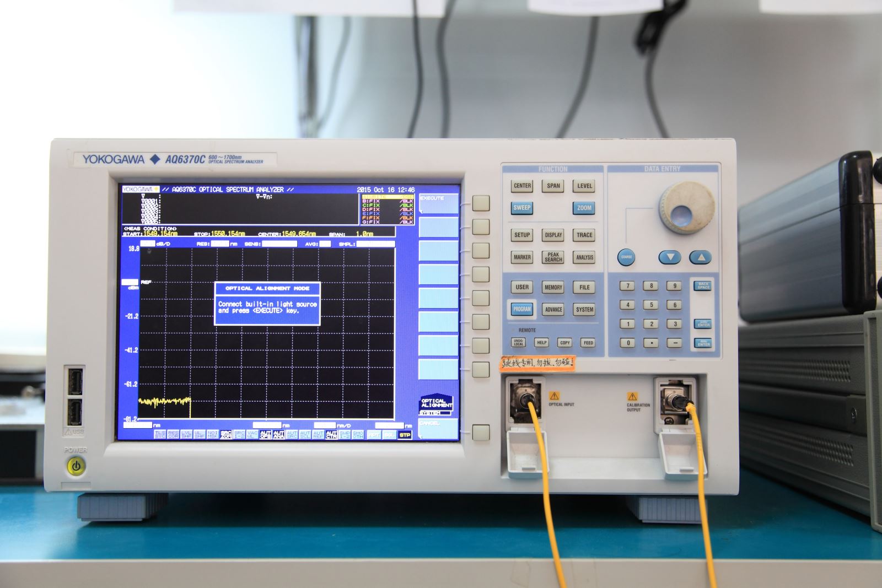The height and width of the screenshot is (588, 882).
Task: Open the MARKER function key
Action: [x=522, y=257]
